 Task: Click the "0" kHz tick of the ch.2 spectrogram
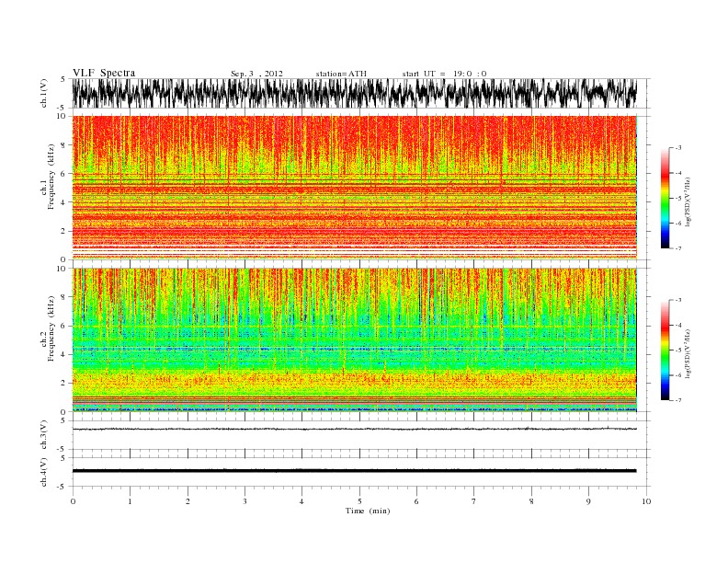tap(63, 411)
